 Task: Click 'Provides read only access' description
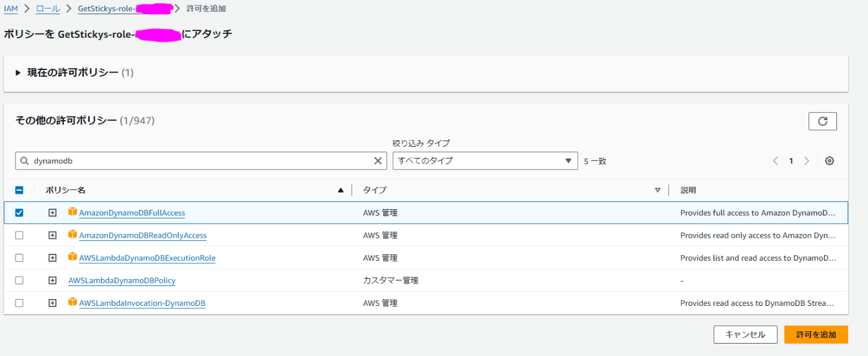(x=758, y=236)
